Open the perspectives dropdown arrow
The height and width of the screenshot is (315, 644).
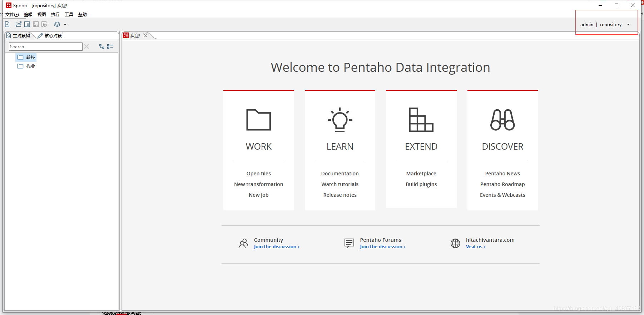click(65, 25)
